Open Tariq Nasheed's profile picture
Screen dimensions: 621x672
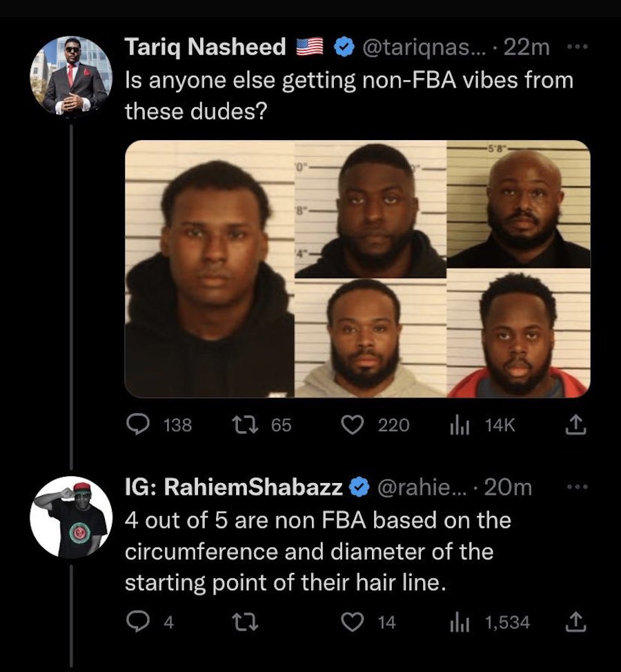tap(72, 75)
